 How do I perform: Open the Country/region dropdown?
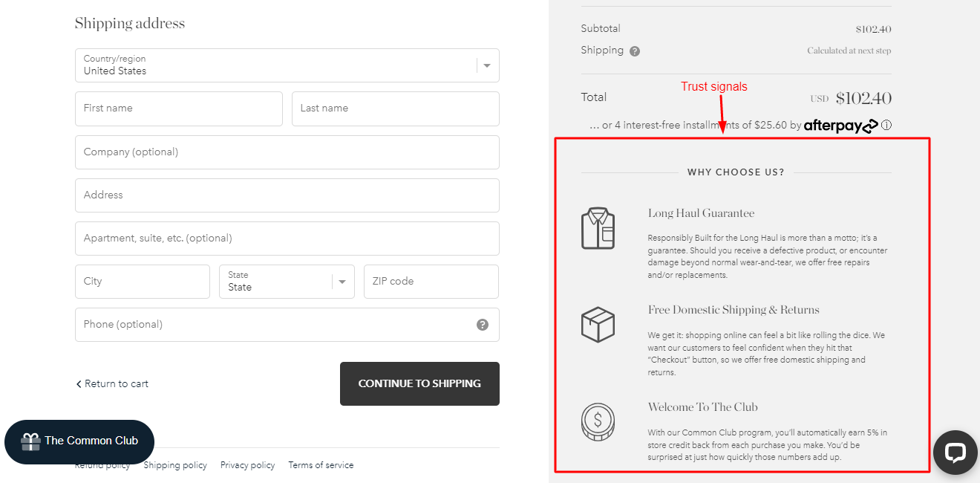tap(287, 65)
